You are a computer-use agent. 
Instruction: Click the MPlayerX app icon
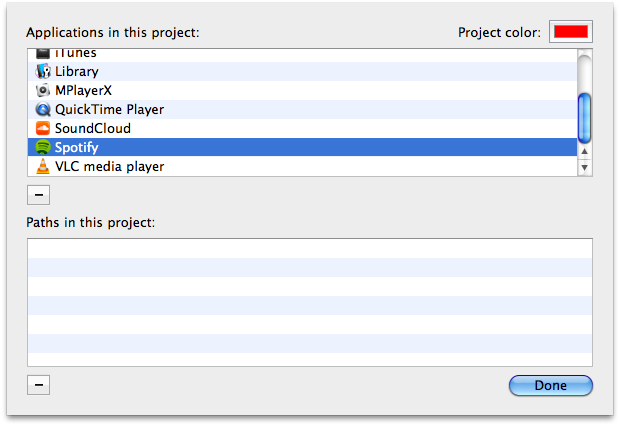(43, 90)
